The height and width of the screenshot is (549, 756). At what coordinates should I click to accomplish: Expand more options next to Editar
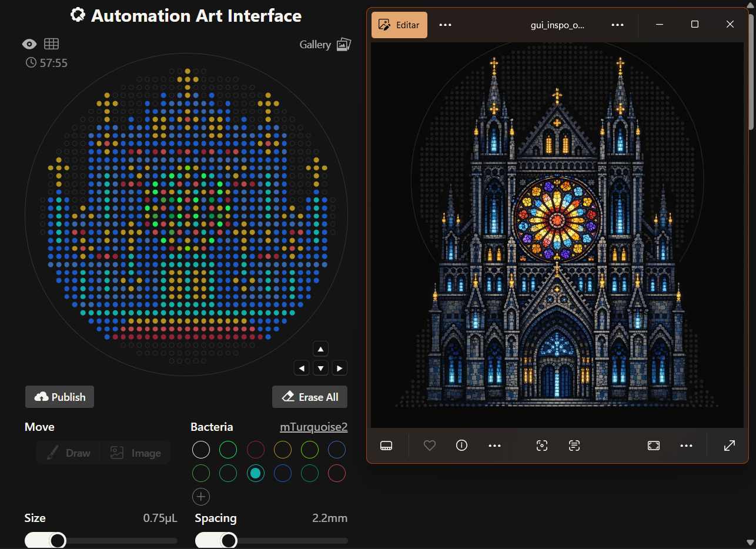click(445, 25)
